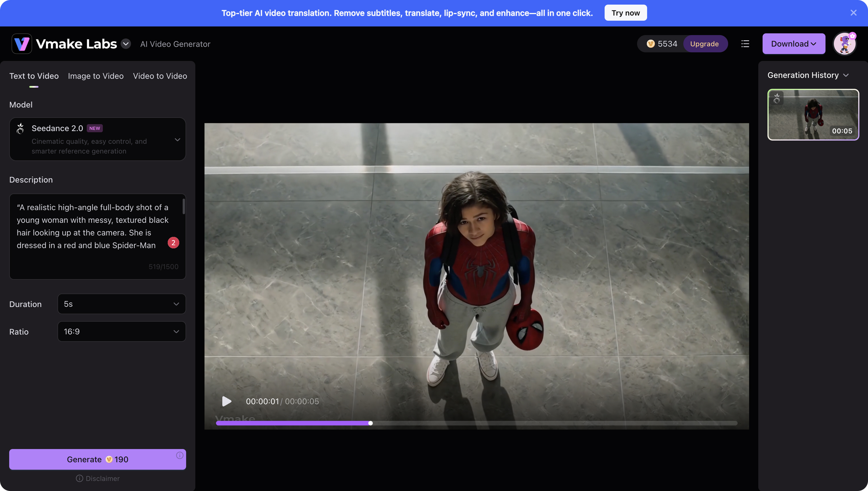Image resolution: width=868 pixels, height=491 pixels.
Task: Open the Ratio 16:9 dropdown
Action: pyautogui.click(x=122, y=332)
